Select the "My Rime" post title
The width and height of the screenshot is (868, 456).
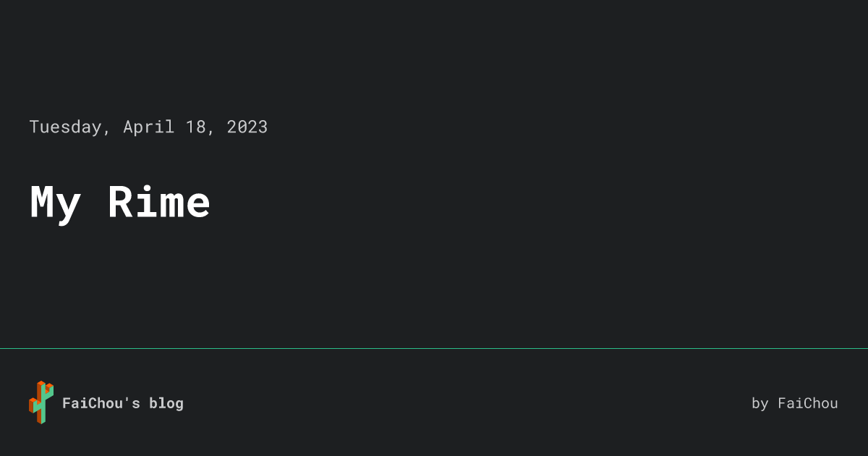[x=120, y=202]
